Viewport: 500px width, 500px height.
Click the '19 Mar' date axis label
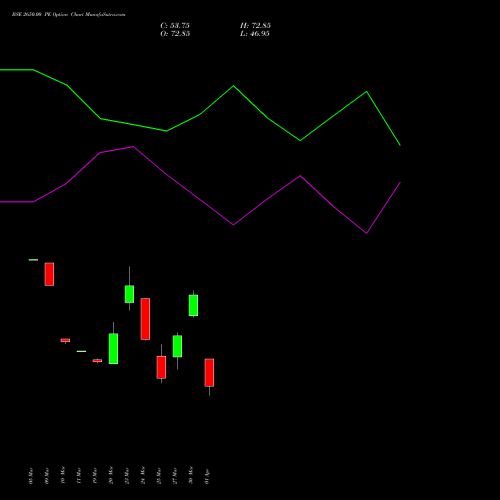[x=95, y=476]
